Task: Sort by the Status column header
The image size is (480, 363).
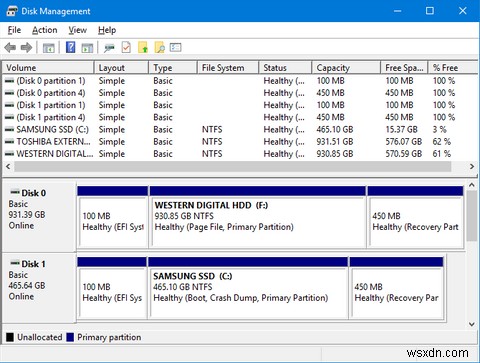Action: [x=285, y=68]
